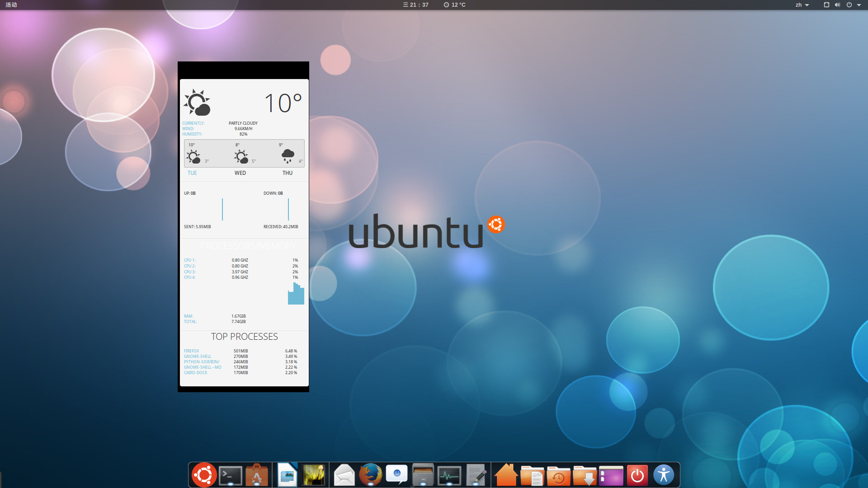
Task: Click the 82% humidity value
Action: coord(244,134)
